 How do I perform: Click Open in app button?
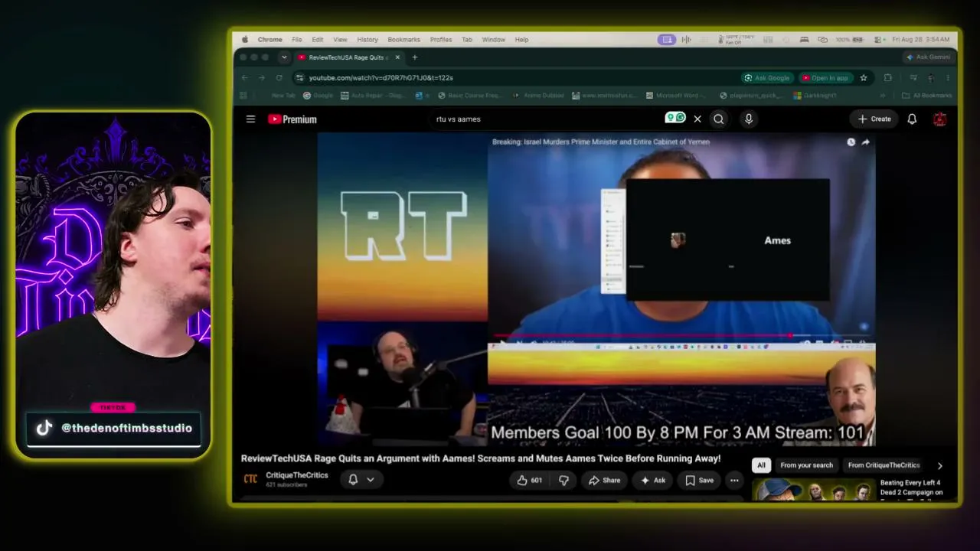click(x=825, y=77)
